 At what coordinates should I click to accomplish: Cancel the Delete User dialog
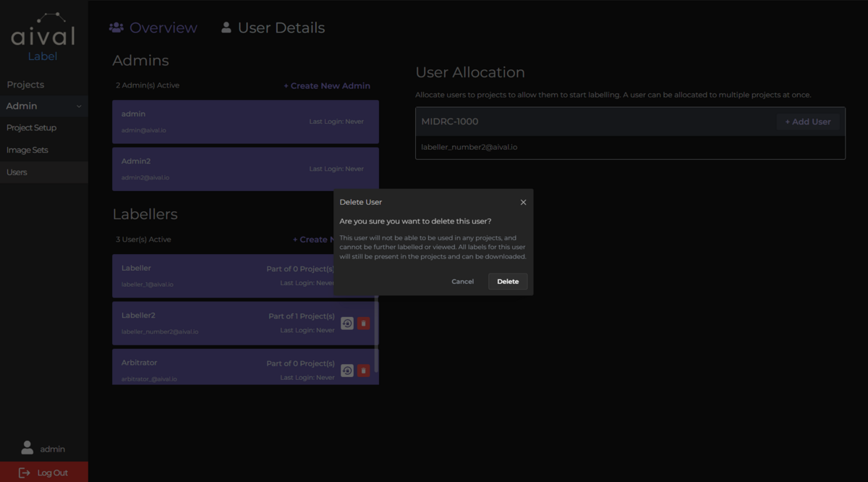pyautogui.click(x=462, y=282)
